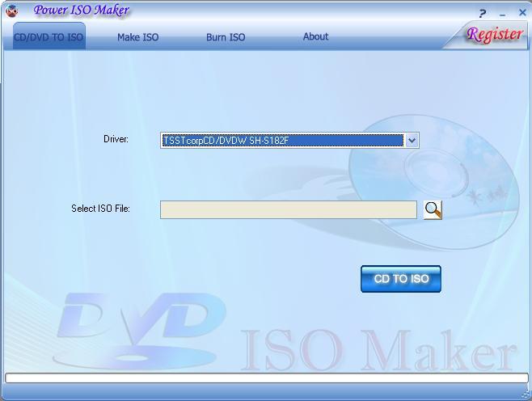Viewport: 532px width, 401px height.
Task: Open the Make ISO tab
Action: click(137, 37)
